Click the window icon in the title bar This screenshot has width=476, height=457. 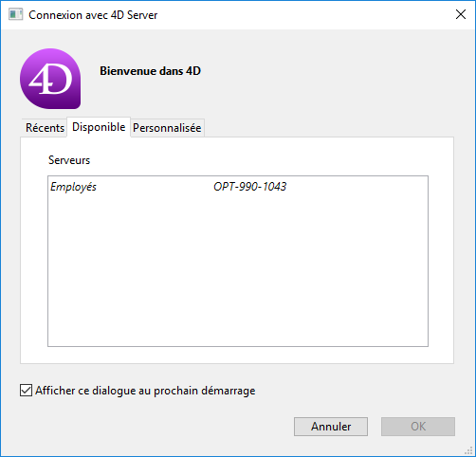point(15,15)
